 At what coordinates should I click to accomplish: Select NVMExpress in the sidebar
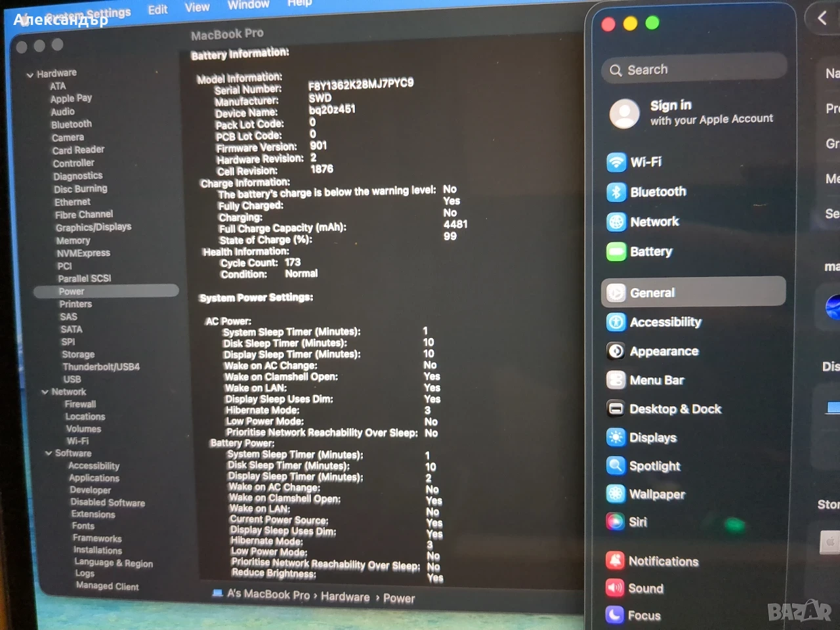83,253
